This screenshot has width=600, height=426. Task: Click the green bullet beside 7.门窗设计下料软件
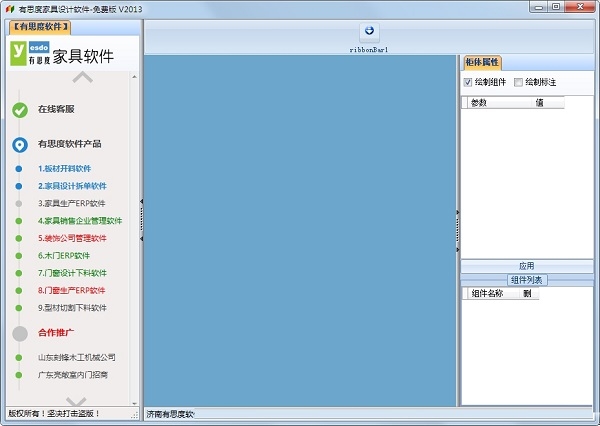18,273
